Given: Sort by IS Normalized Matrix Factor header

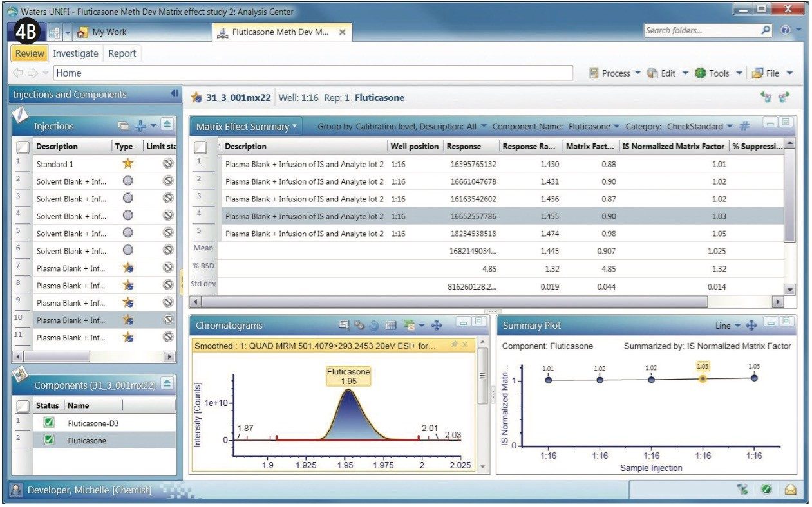Looking at the screenshot, I should (674, 147).
